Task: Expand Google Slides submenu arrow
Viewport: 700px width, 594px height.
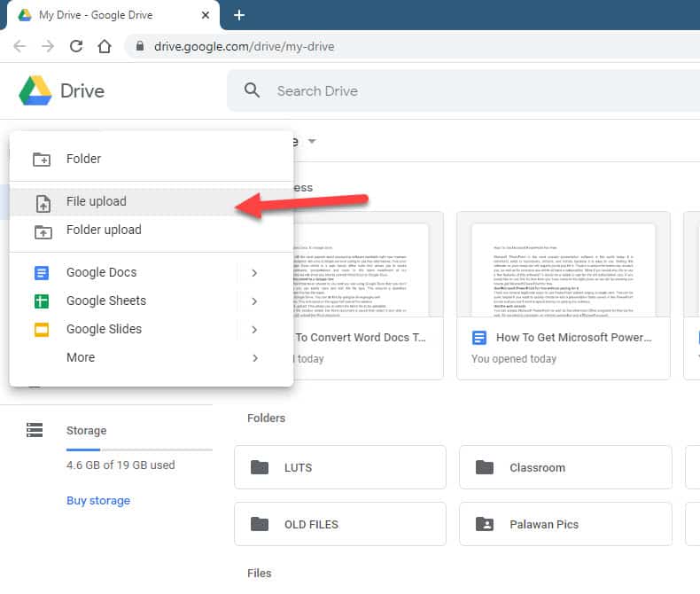Action: pos(254,330)
